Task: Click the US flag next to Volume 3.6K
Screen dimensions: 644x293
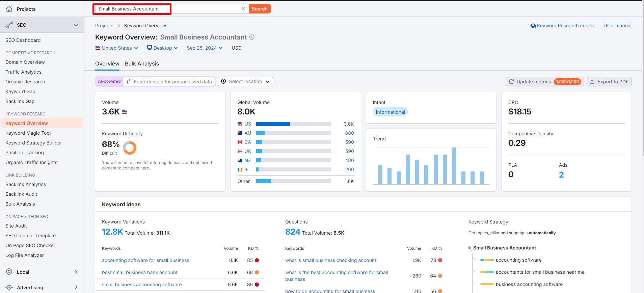Action: point(124,112)
